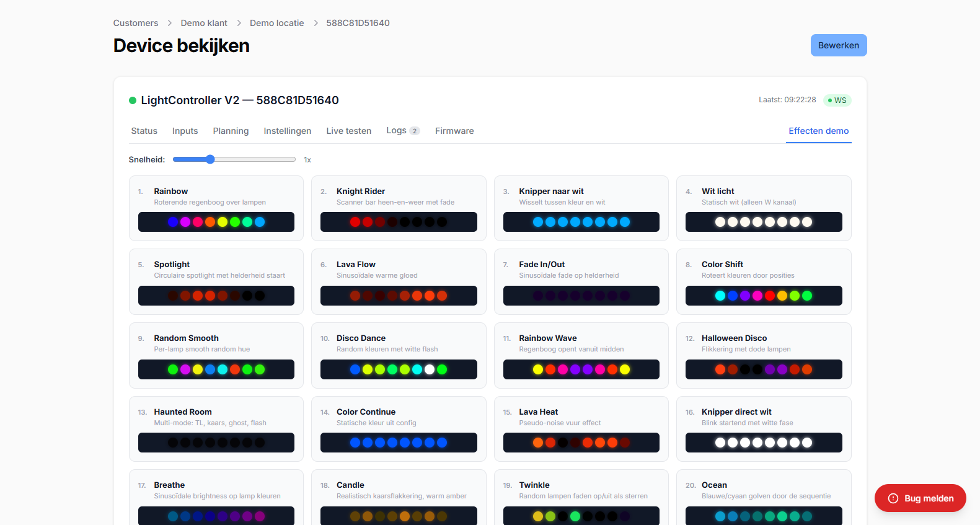This screenshot has width=980, height=525.
Task: Click the Rainbow effect LED preview strip
Action: tap(216, 222)
